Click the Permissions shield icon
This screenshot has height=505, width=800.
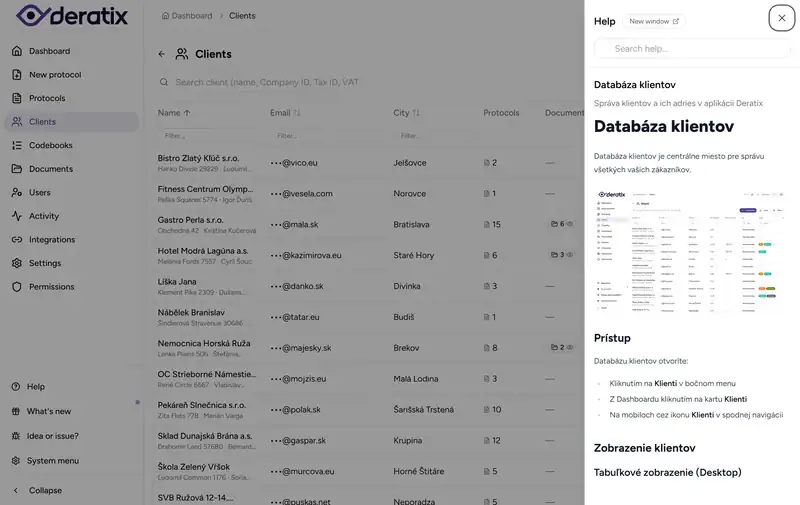pyautogui.click(x=17, y=287)
